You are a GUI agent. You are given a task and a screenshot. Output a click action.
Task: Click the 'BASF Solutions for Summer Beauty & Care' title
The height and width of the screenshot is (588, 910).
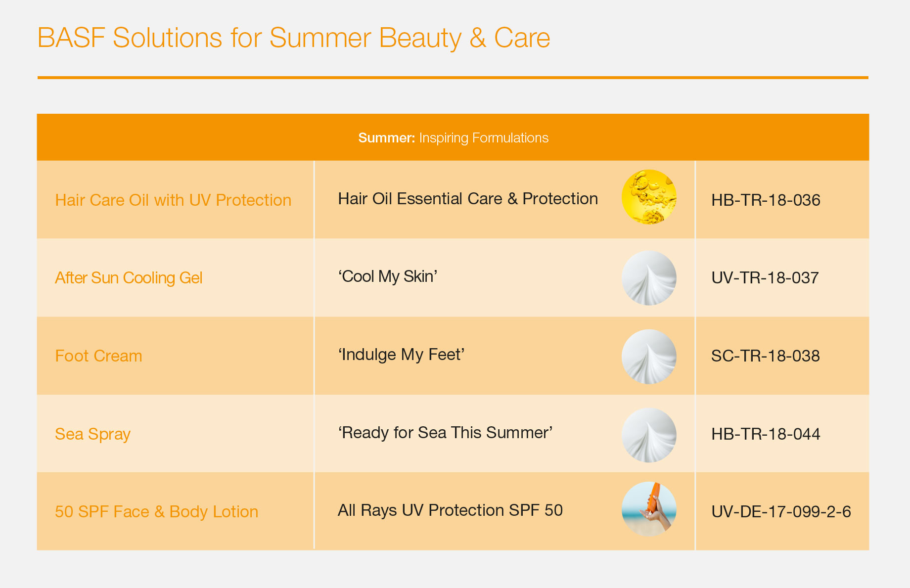(294, 38)
